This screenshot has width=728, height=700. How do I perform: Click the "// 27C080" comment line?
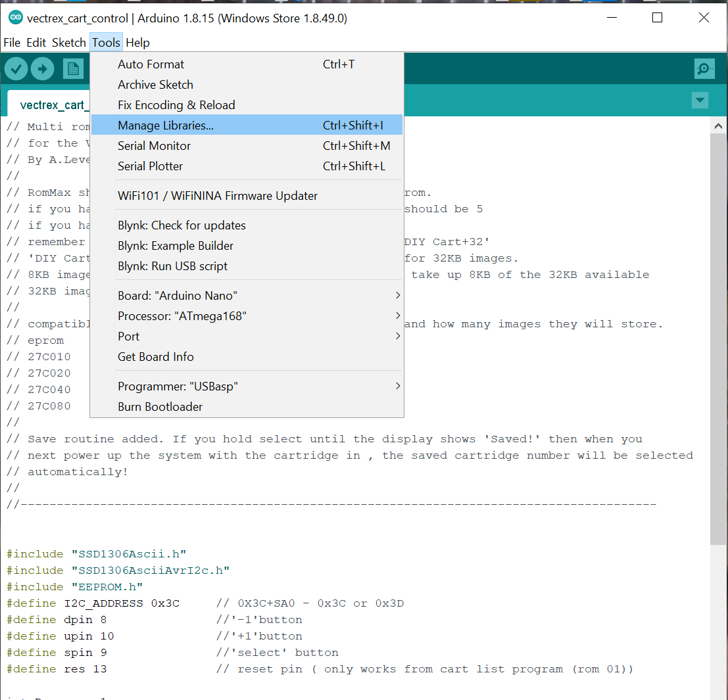pos(39,406)
